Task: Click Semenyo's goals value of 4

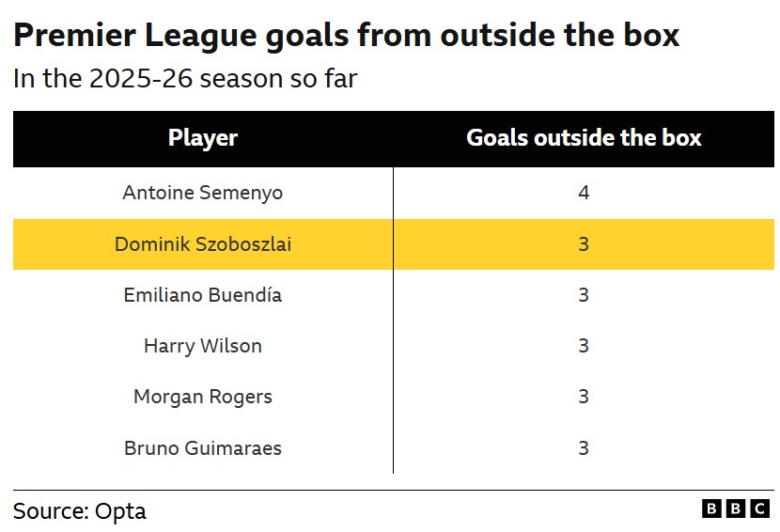Action: [x=584, y=193]
